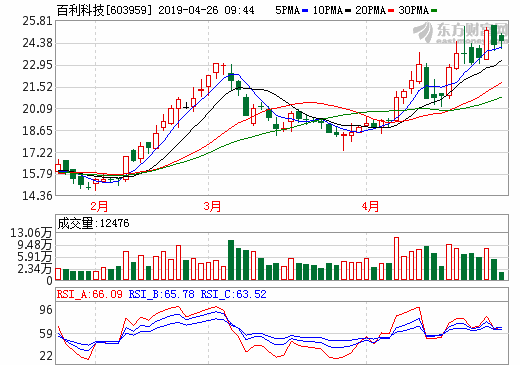520x365 pixels.
Task: Click the 59 RSI axis label
Action: (x=46, y=334)
